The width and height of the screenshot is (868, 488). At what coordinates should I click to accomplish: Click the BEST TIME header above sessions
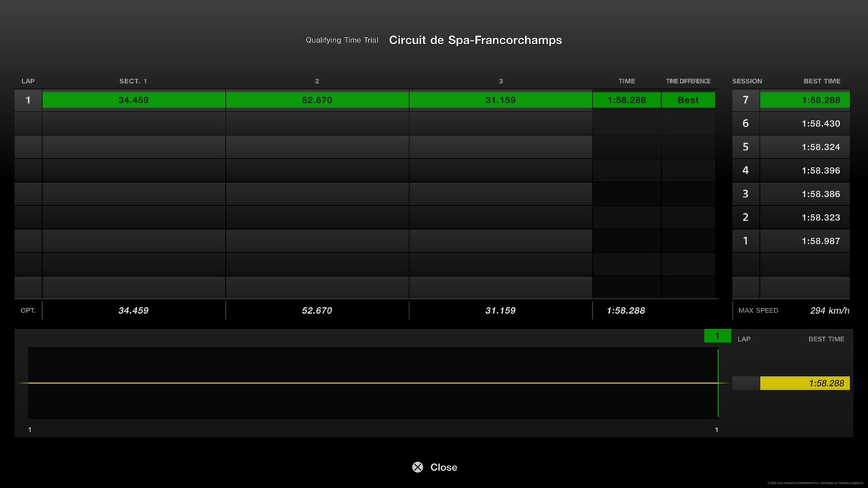822,81
